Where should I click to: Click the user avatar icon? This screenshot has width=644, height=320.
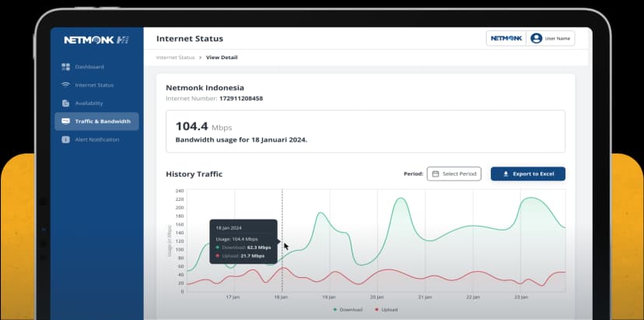536,38
